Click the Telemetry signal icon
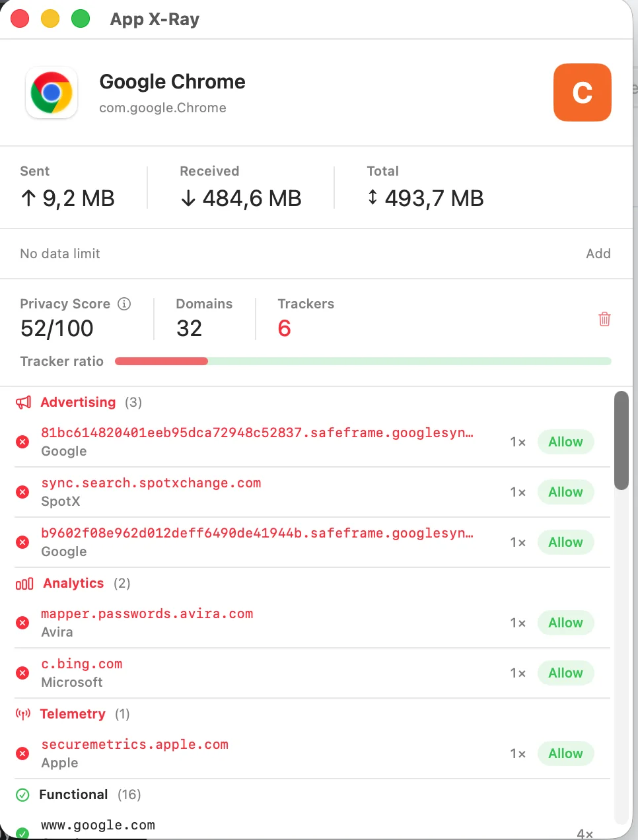 (x=24, y=713)
